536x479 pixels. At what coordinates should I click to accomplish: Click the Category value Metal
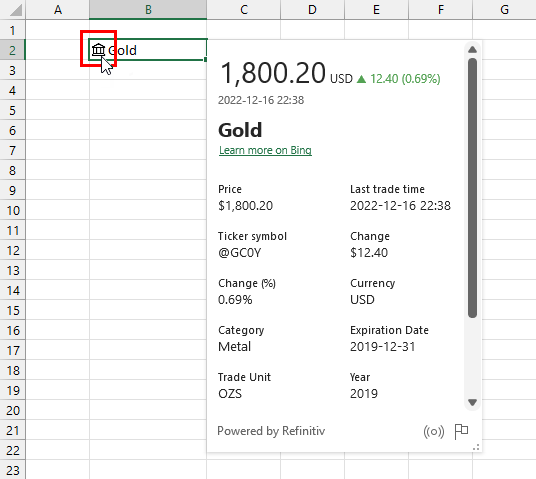click(x=234, y=347)
